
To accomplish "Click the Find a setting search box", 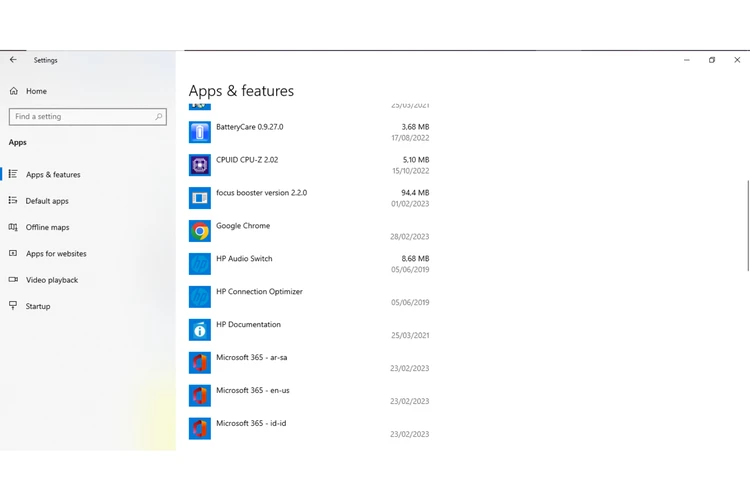I will (x=80, y=117).
